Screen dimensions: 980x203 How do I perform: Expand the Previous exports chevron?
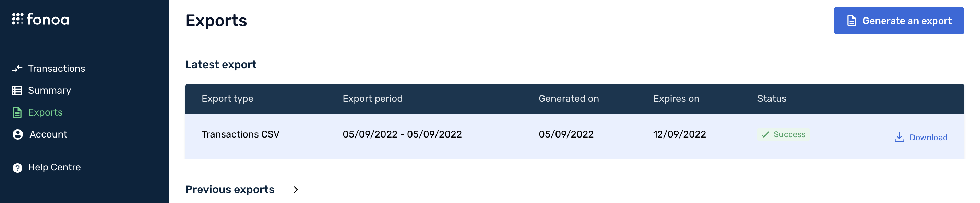[x=296, y=190]
